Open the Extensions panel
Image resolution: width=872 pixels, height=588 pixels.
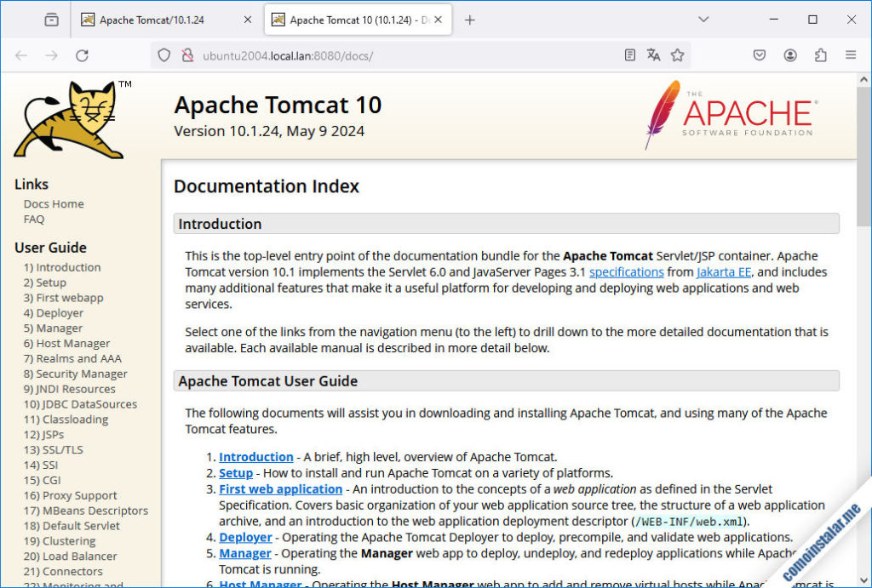pos(820,54)
